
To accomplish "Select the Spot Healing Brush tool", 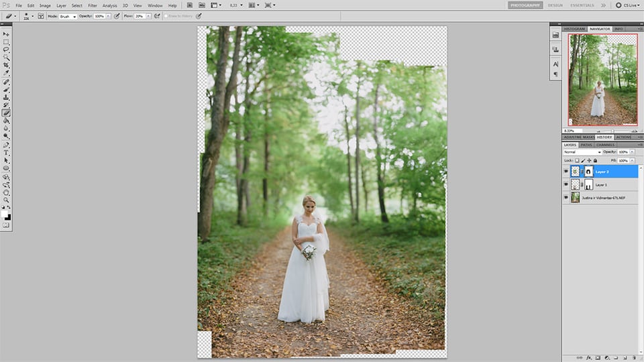I will [x=6, y=82].
